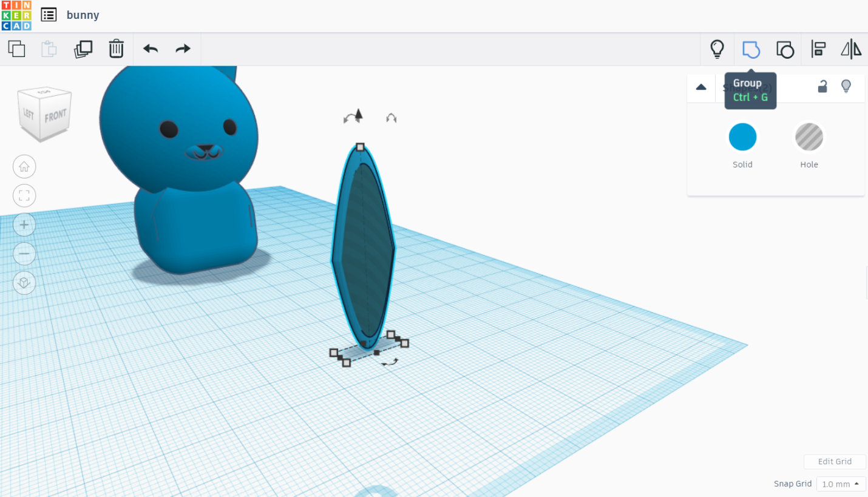
Task: Open the design list menu icon
Action: pyautogui.click(x=49, y=15)
